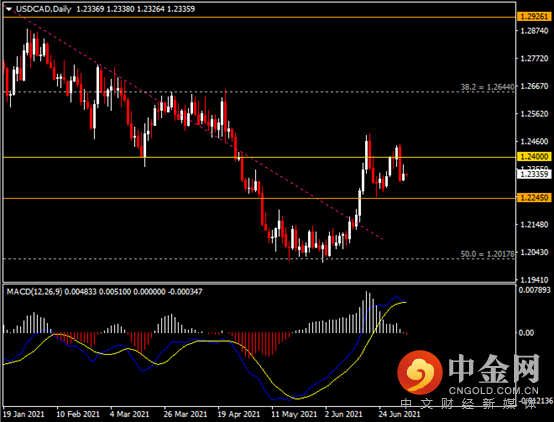The image size is (554, 422).
Task: Click the 1.24000 horizontal line price tag
Action: [534, 157]
